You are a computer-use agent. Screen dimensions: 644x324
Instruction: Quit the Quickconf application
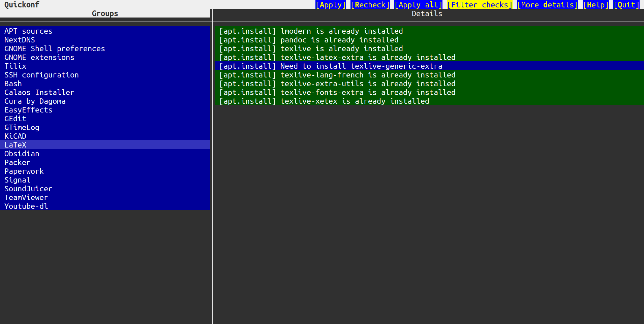coord(626,5)
